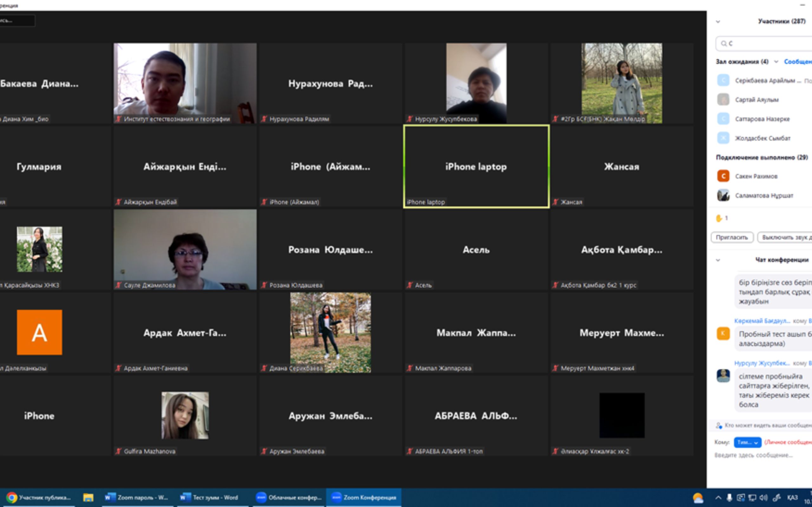Click orange C avatar of Сакен Рахимов

point(723,176)
